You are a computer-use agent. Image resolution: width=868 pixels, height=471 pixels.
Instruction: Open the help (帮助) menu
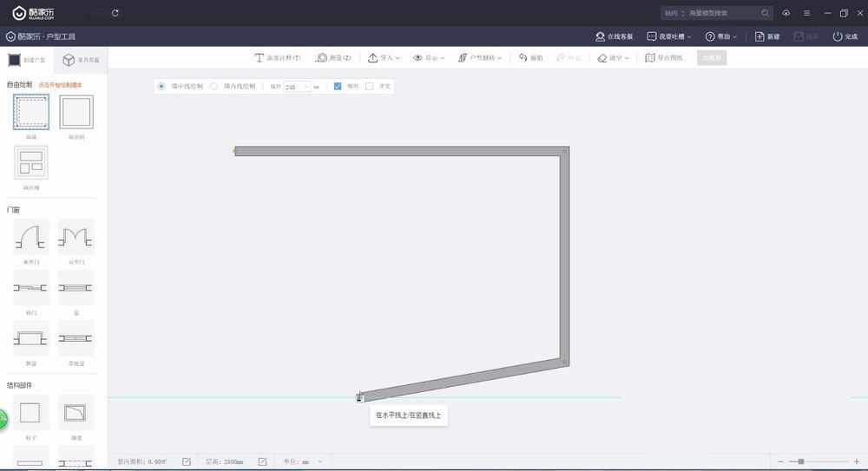(x=722, y=36)
